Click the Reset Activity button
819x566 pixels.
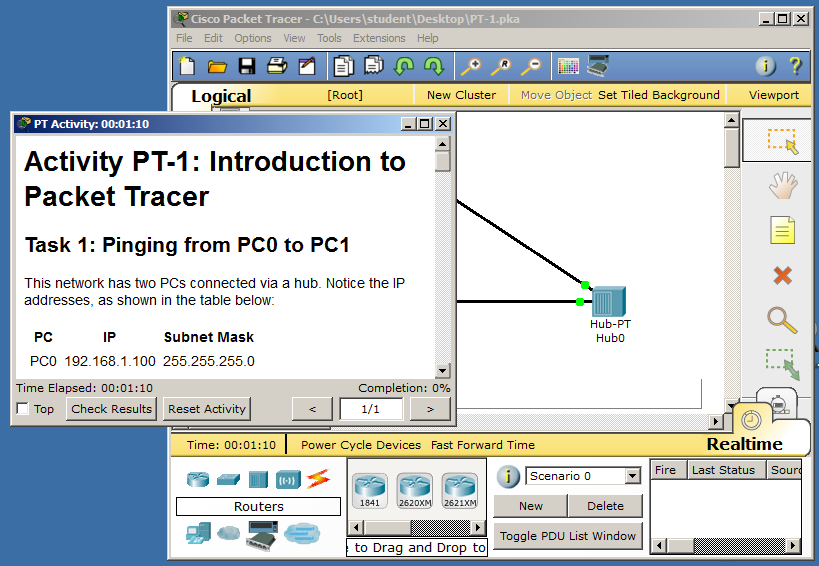point(207,409)
